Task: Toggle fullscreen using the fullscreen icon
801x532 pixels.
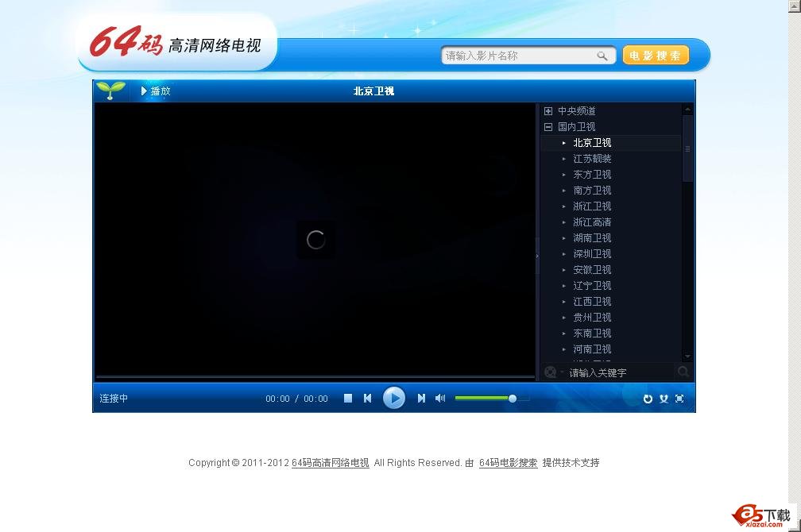Action: 679,399
